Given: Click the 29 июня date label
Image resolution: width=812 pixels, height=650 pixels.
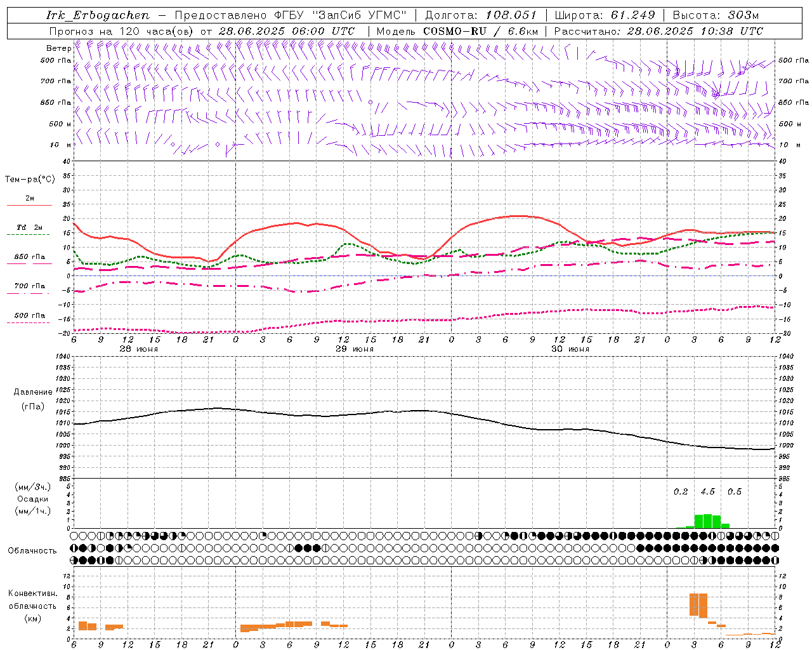Looking at the screenshot, I should 355,349.
